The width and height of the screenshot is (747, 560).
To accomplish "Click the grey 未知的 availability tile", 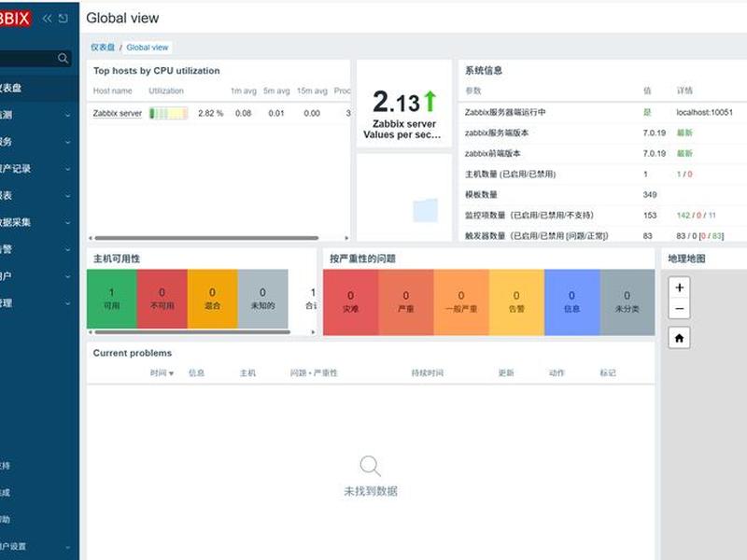I will pyautogui.click(x=263, y=299).
